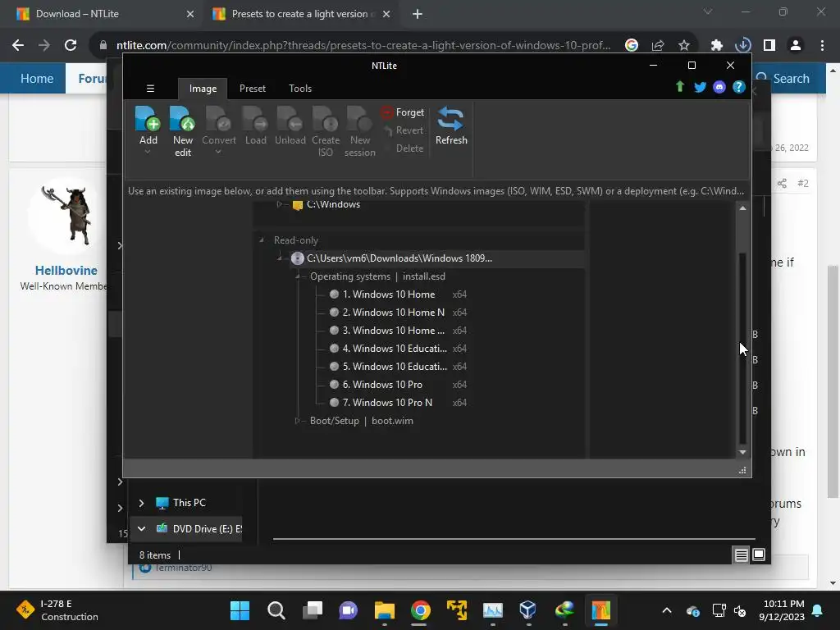Click the green update arrow icon
840x630 pixels.
pyautogui.click(x=680, y=87)
